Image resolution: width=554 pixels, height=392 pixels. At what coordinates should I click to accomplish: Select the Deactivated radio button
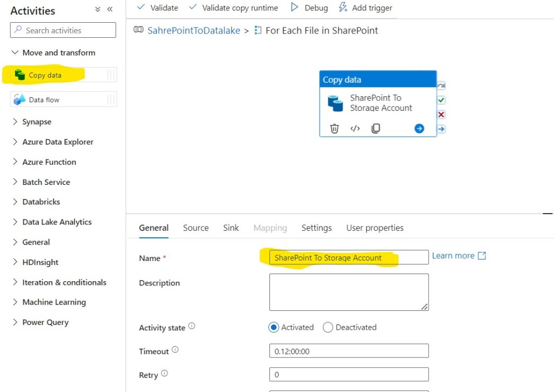[328, 327]
